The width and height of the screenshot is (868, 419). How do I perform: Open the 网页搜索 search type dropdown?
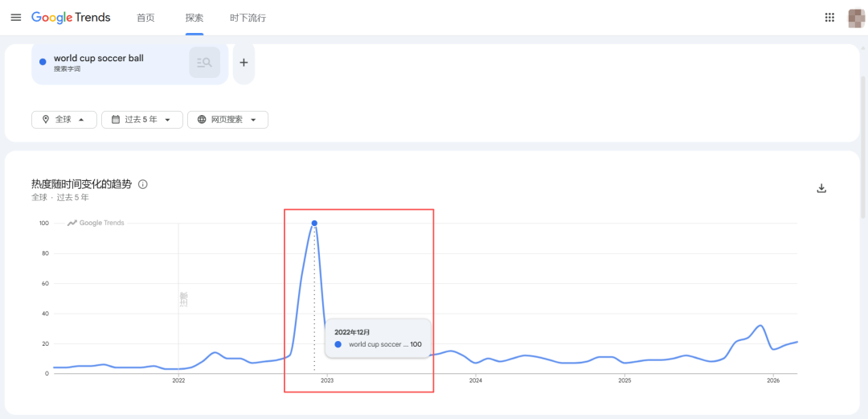pyautogui.click(x=227, y=120)
